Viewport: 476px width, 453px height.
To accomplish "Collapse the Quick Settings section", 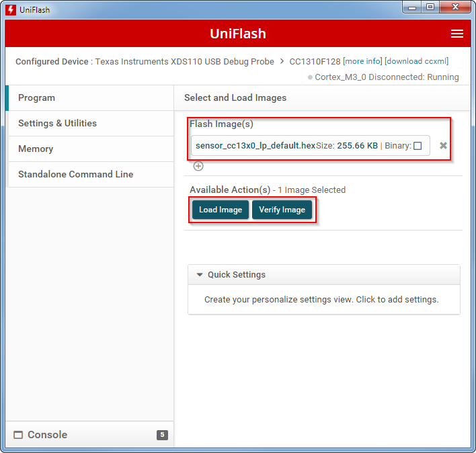I will coord(200,275).
